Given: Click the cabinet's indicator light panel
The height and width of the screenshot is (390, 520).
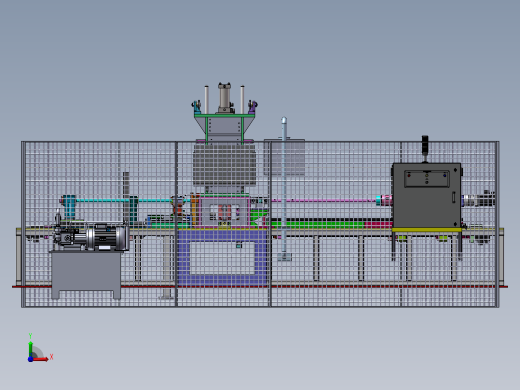Looking at the screenshot, I should 427,178.
